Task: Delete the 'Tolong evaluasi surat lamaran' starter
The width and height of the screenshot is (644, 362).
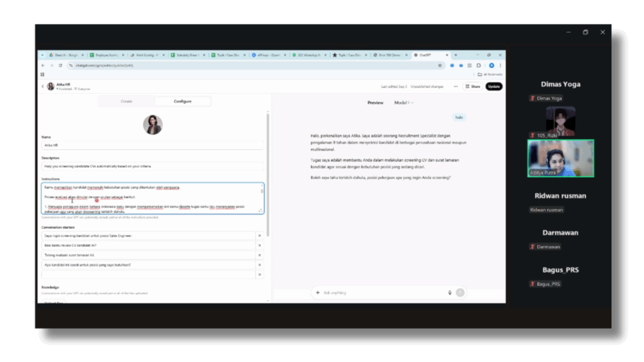Action: [259, 255]
